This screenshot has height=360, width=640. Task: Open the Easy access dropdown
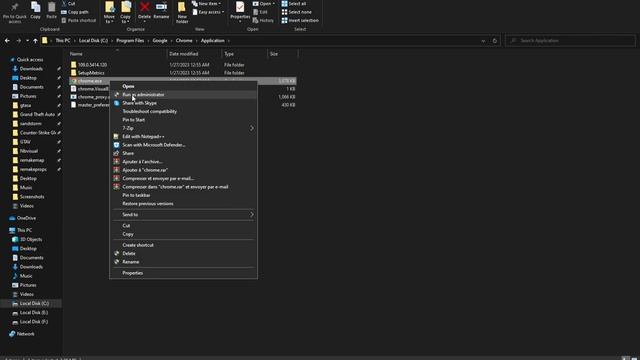click(208, 12)
